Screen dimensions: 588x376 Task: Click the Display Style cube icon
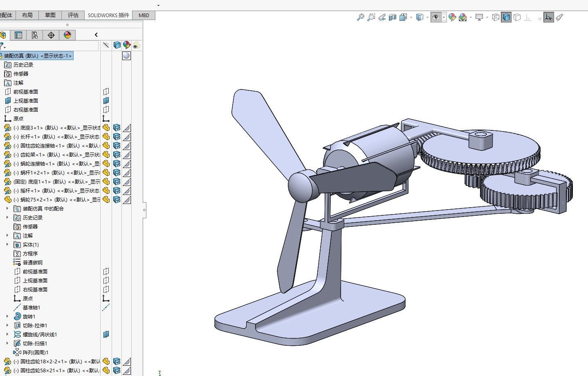420,17
